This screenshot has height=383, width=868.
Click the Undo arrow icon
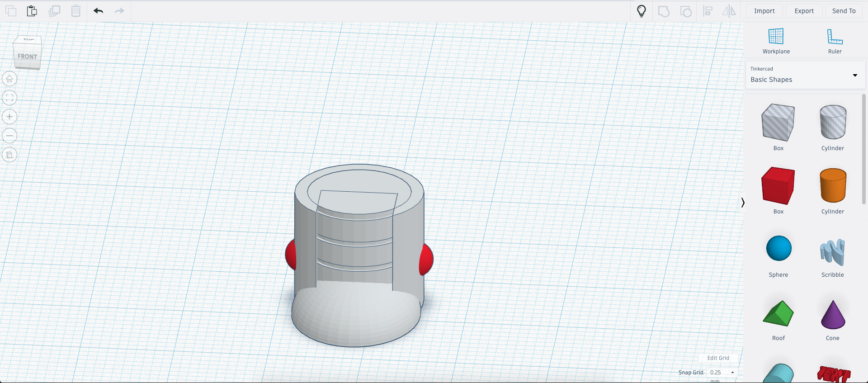[98, 11]
